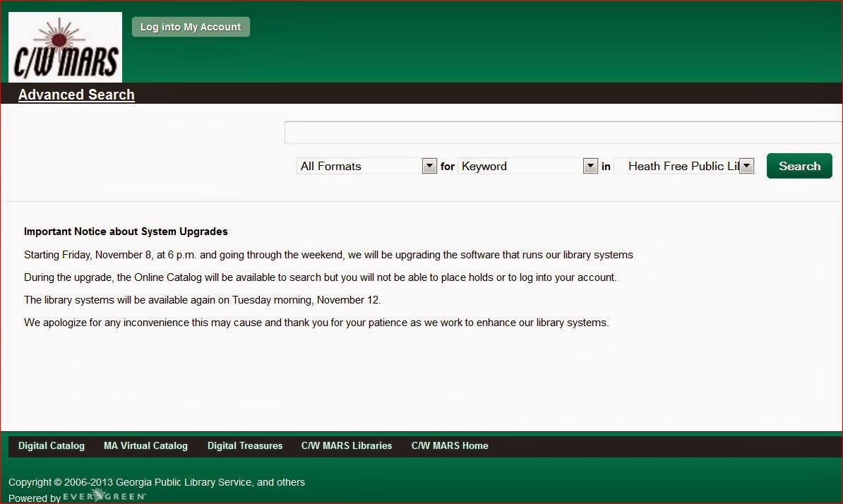
Task: Open Digital Catalog footer link
Action: 52,445
